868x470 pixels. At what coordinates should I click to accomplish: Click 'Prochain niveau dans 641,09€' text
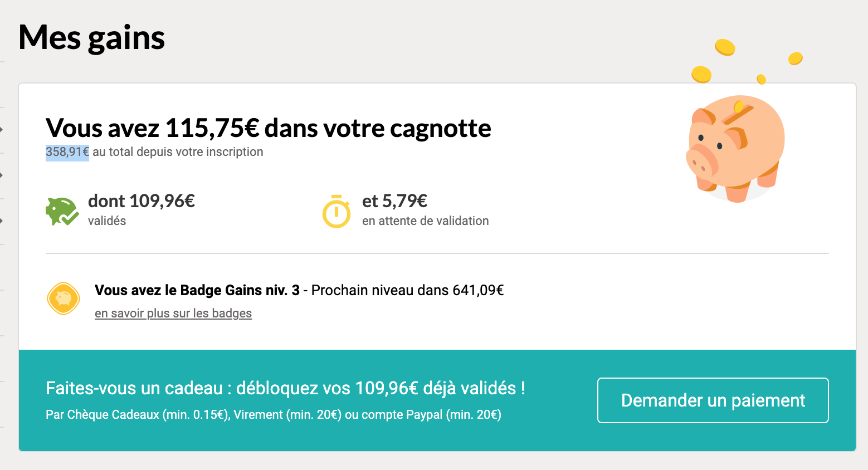coord(407,290)
